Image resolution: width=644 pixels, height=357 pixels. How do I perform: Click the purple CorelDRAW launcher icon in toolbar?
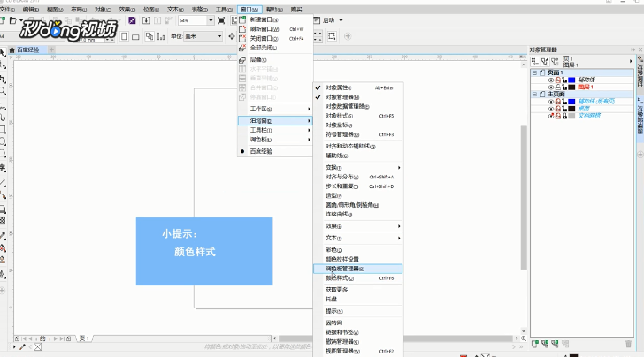132,20
